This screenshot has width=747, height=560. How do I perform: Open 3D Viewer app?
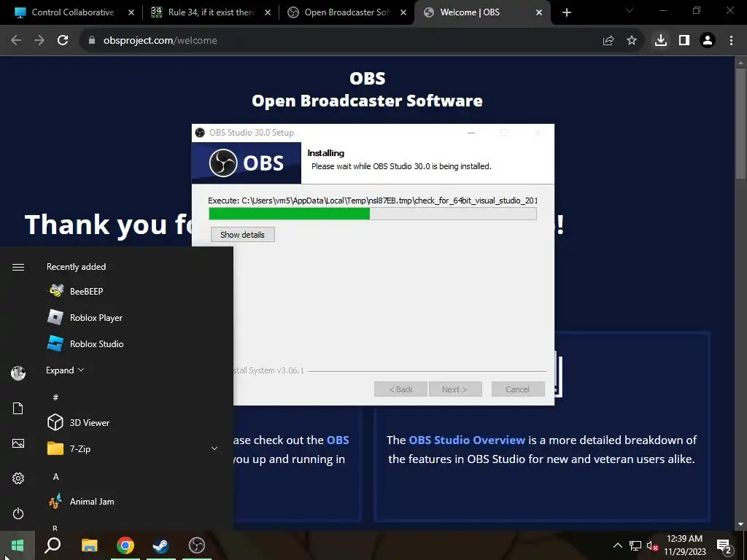pos(79,422)
